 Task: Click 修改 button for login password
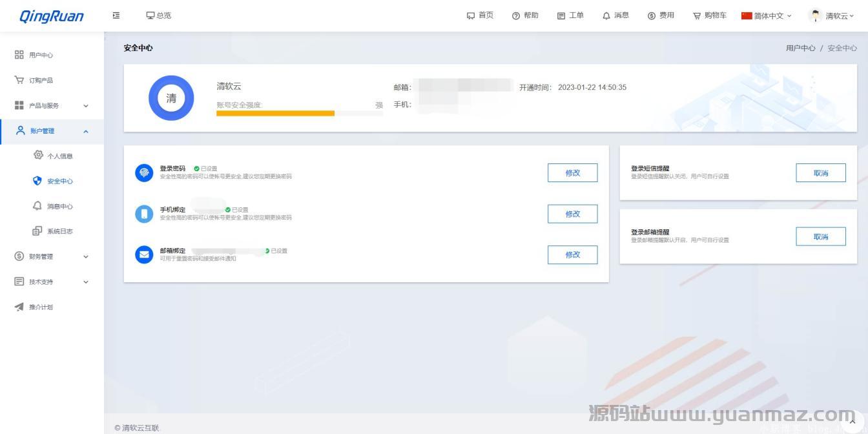tap(572, 173)
